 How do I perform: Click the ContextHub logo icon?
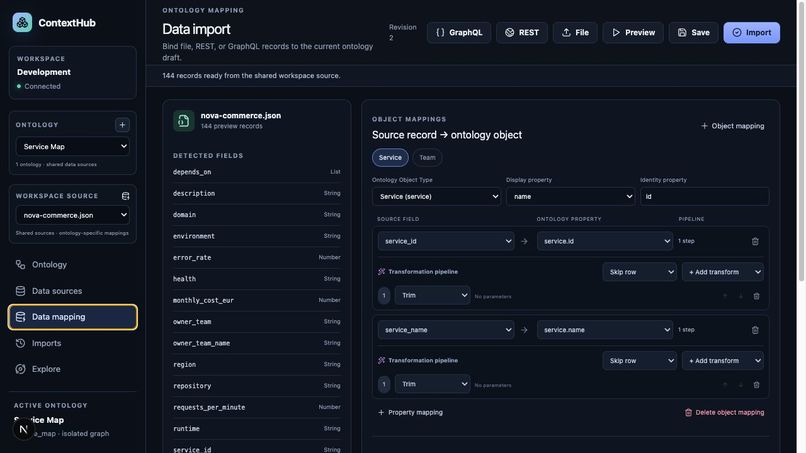(22, 23)
